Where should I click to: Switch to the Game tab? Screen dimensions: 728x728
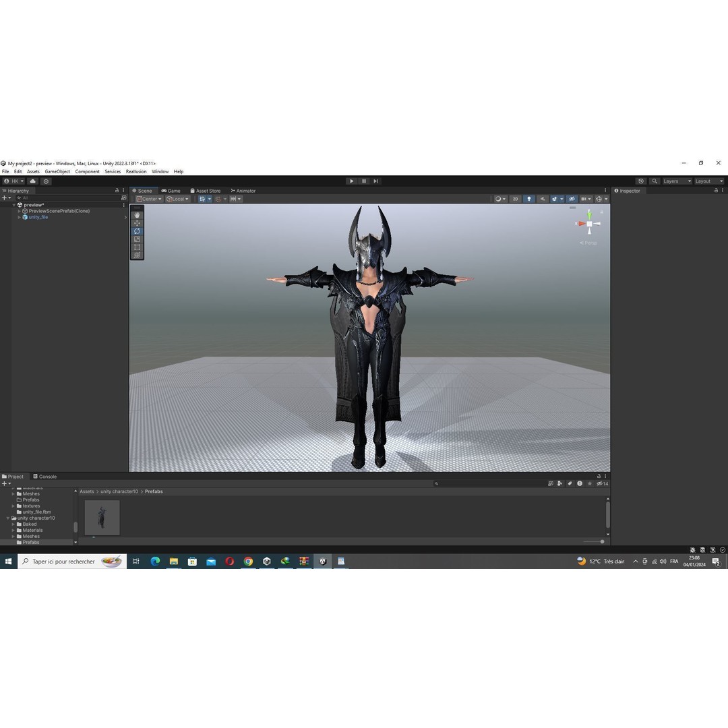point(171,190)
